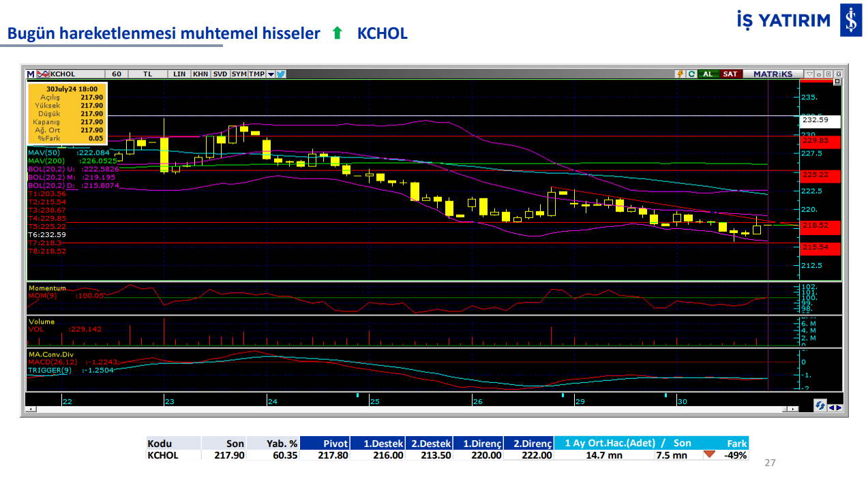The width and height of the screenshot is (868, 477).
Task: Toggle the LIN scale mode
Action: click(179, 74)
